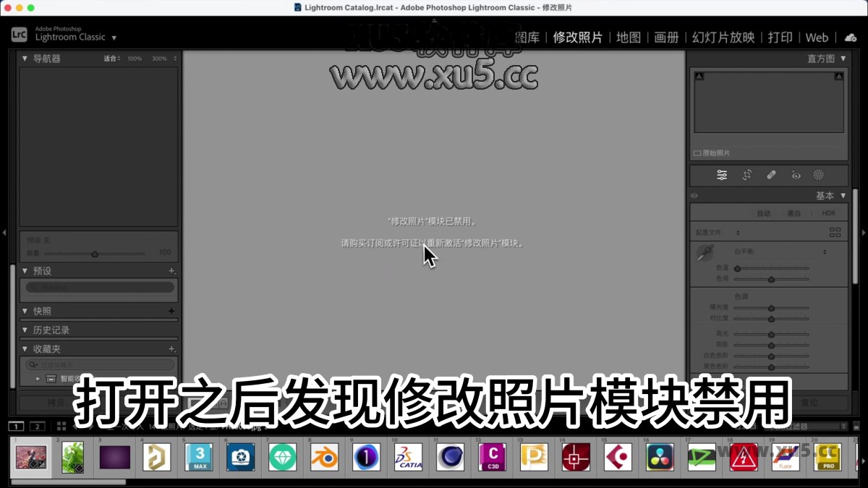Image resolution: width=868 pixels, height=488 pixels.
Task: Click the cloud sync icon top right
Action: [x=850, y=38]
